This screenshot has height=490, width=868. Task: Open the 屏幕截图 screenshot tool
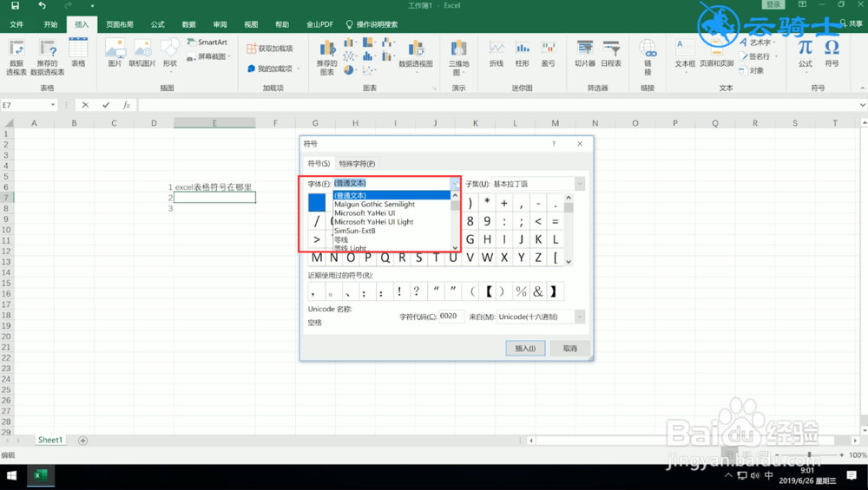coord(208,56)
